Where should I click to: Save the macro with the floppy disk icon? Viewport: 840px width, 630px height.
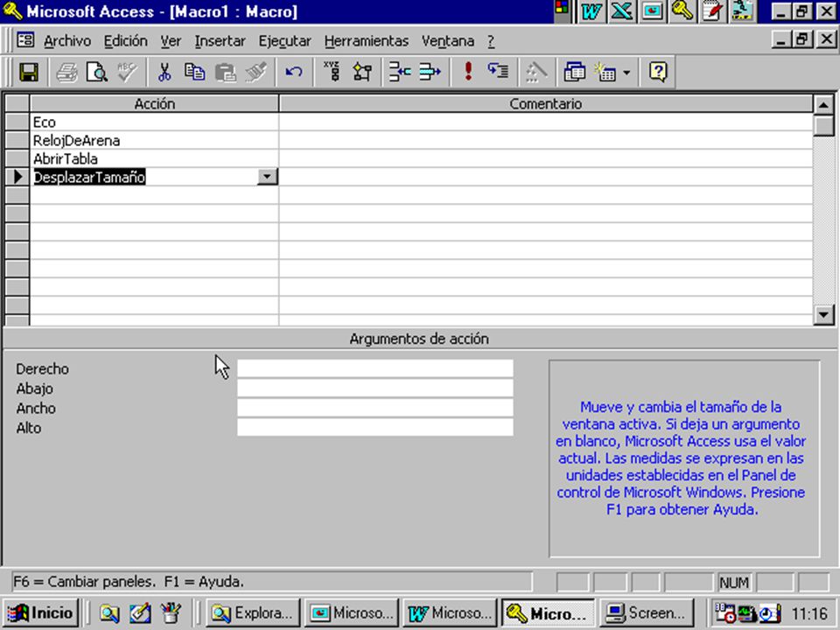(x=28, y=72)
